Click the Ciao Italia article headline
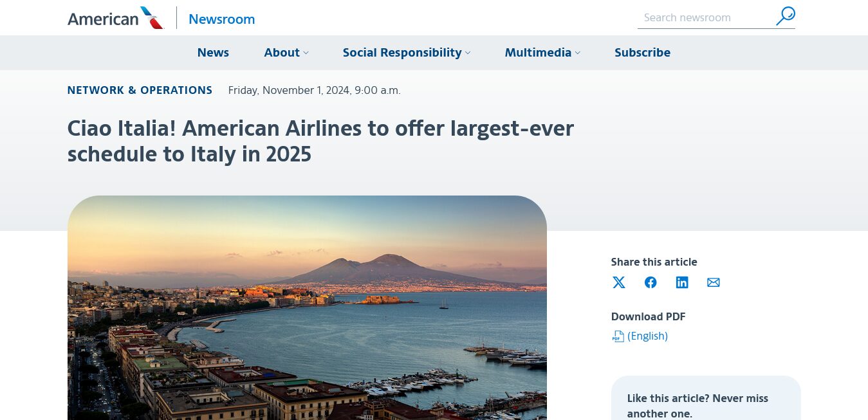868x420 pixels. 320,141
